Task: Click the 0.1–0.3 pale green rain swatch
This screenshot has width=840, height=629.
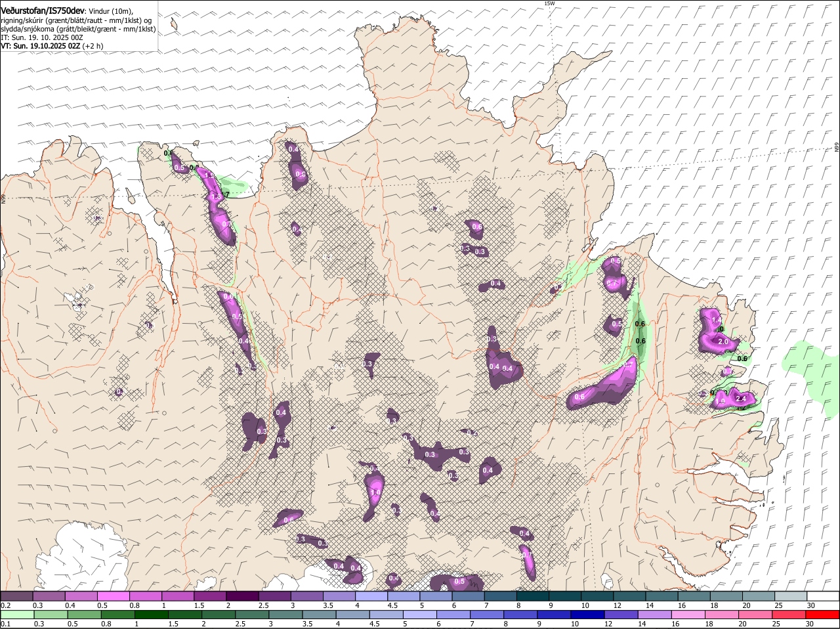Action: (18, 615)
